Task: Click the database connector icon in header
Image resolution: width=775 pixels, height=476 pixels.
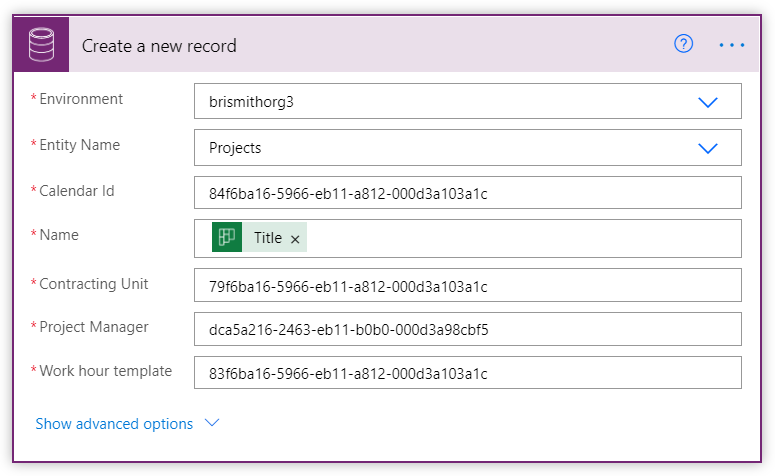Action: 41,45
